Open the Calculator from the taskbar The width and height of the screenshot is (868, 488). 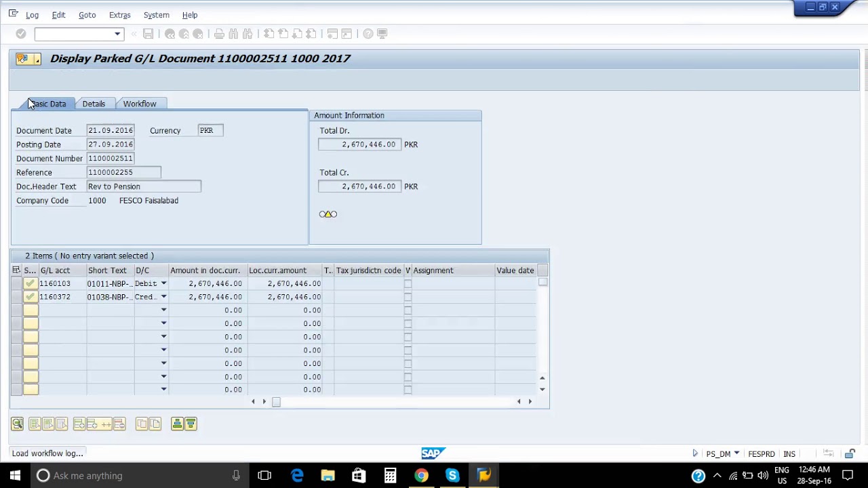(390, 475)
